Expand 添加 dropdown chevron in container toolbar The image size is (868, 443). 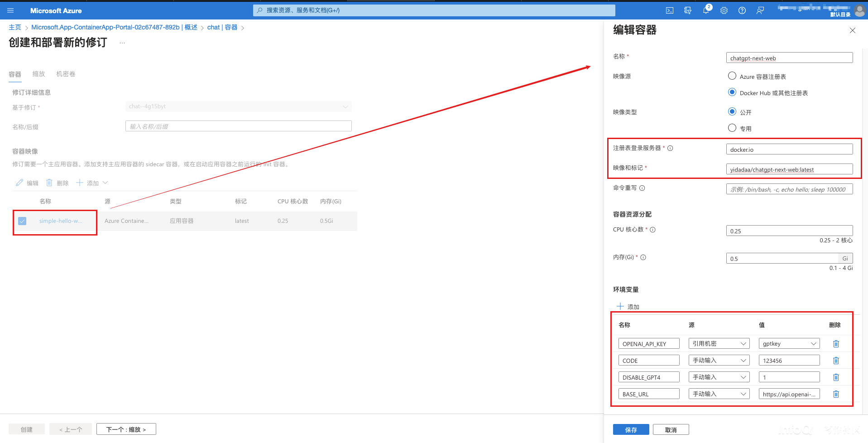pyautogui.click(x=106, y=183)
